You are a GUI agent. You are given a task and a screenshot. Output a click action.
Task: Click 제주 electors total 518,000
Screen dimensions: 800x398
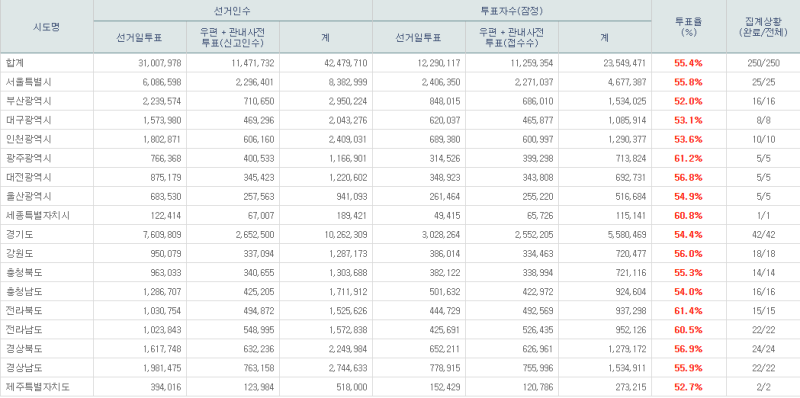pyautogui.click(x=353, y=387)
